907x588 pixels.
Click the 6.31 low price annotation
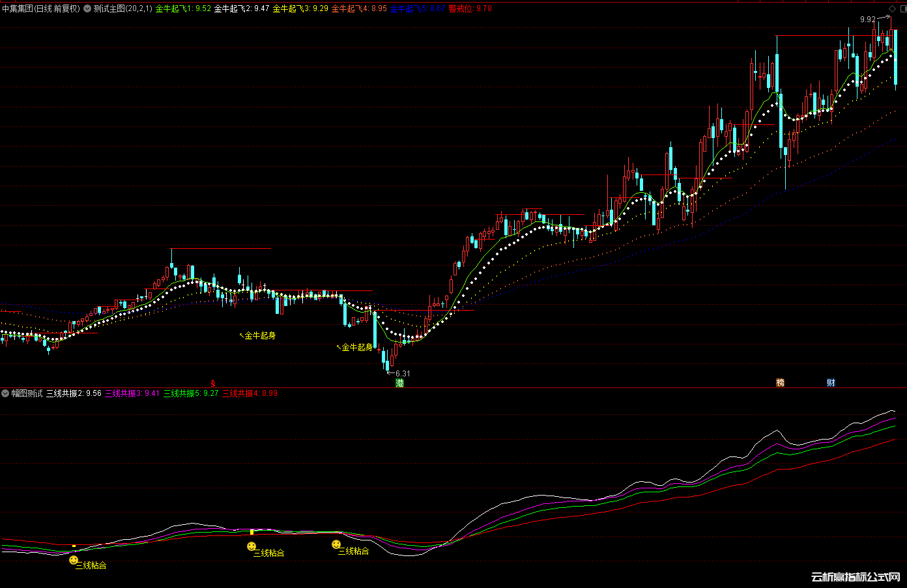click(403, 374)
